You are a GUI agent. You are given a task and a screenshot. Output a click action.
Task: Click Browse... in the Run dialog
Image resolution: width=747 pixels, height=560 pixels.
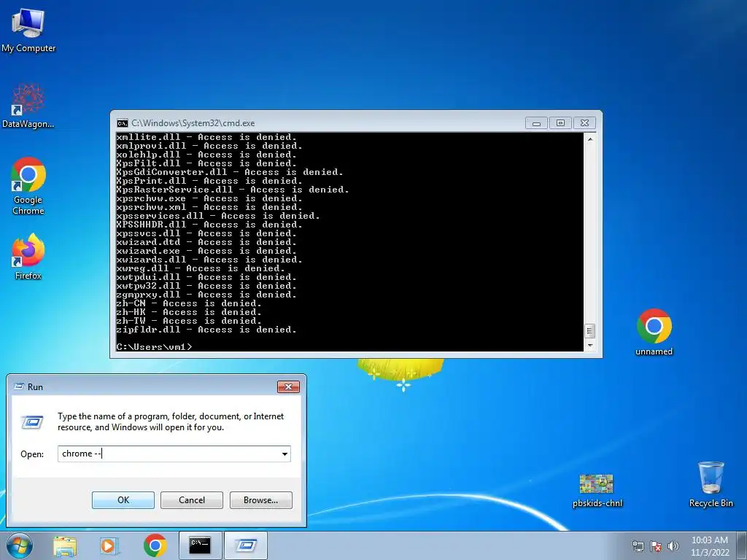[x=260, y=500]
